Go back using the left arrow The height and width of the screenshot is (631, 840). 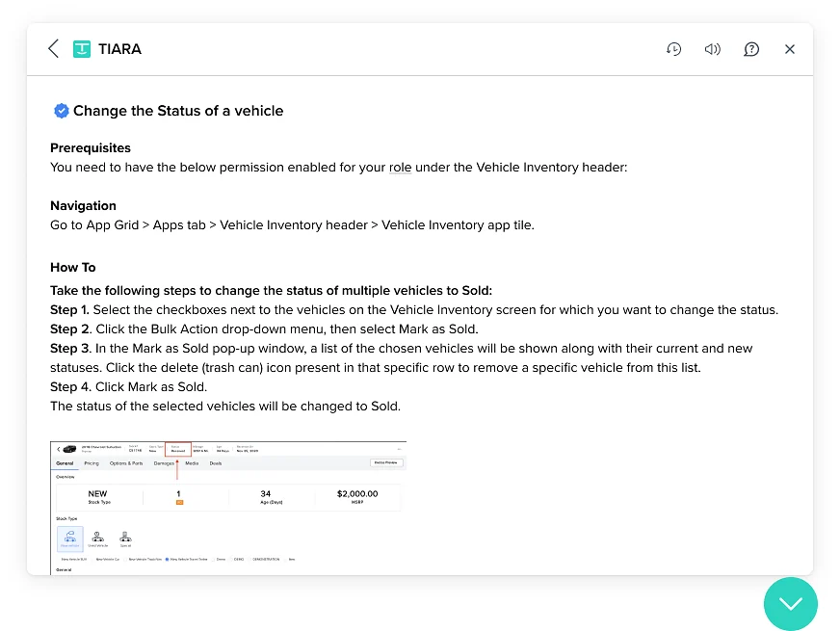pyautogui.click(x=53, y=49)
